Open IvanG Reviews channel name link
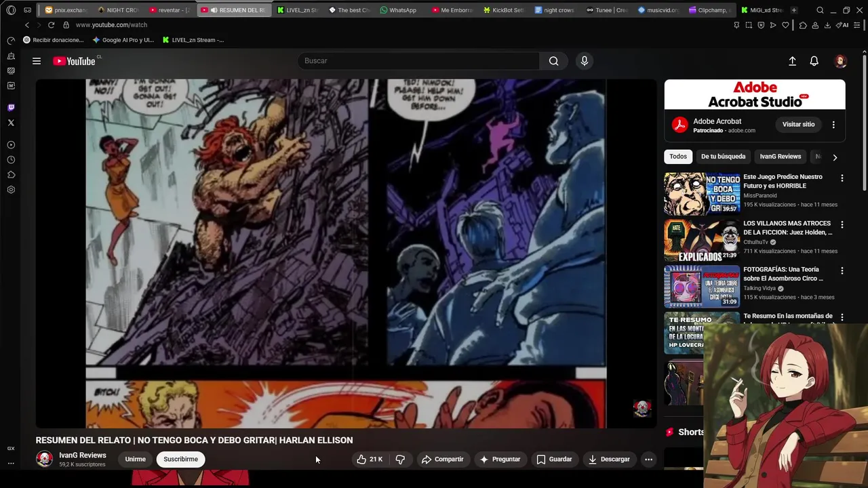This screenshot has height=488, width=868. click(83, 455)
